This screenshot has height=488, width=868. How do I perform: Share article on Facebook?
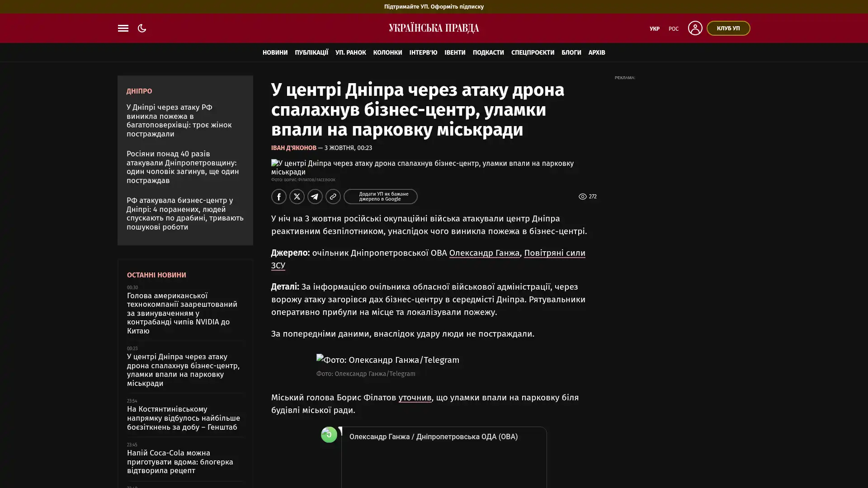point(279,197)
